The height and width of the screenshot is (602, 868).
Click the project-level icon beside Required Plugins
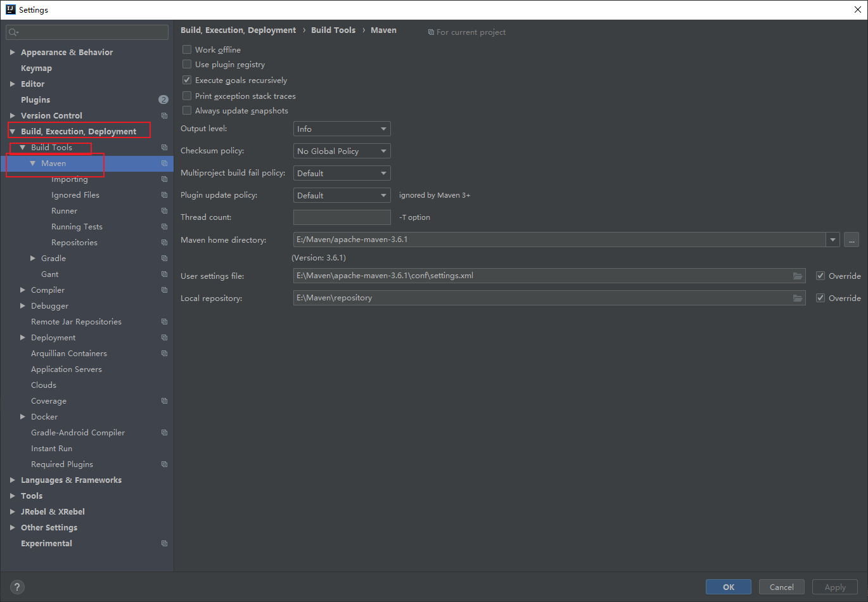click(x=164, y=464)
